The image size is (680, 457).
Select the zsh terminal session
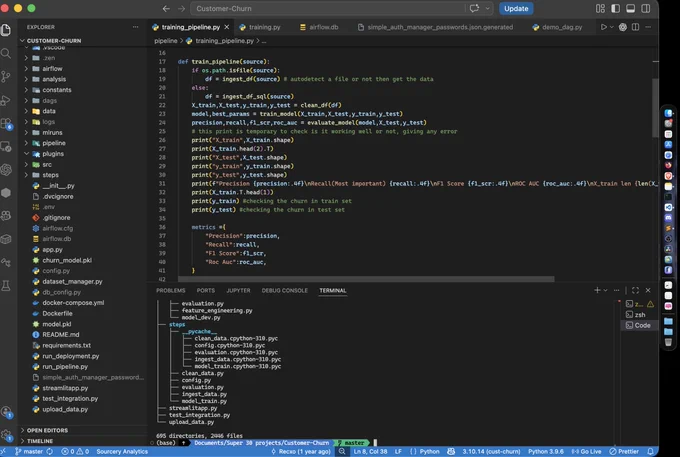(639, 315)
